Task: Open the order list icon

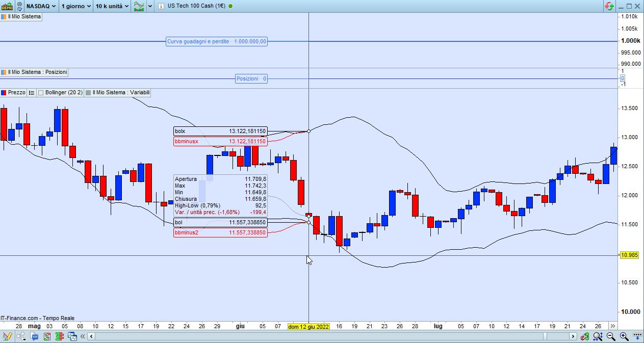Action: click(x=47, y=336)
